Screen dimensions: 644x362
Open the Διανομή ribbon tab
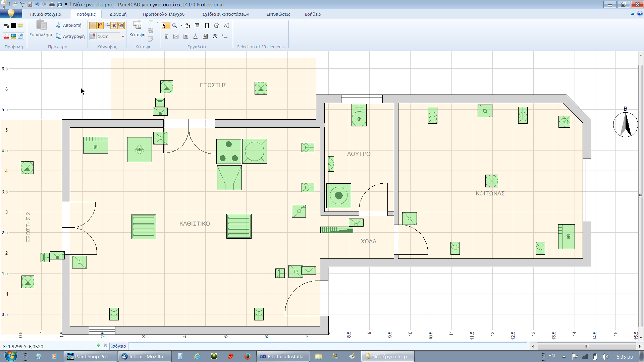[x=118, y=14]
